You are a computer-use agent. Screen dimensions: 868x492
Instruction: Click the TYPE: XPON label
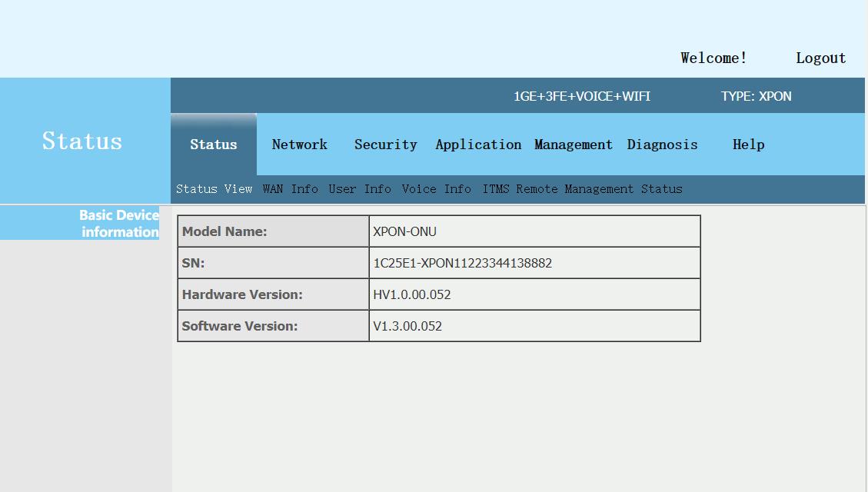click(756, 96)
